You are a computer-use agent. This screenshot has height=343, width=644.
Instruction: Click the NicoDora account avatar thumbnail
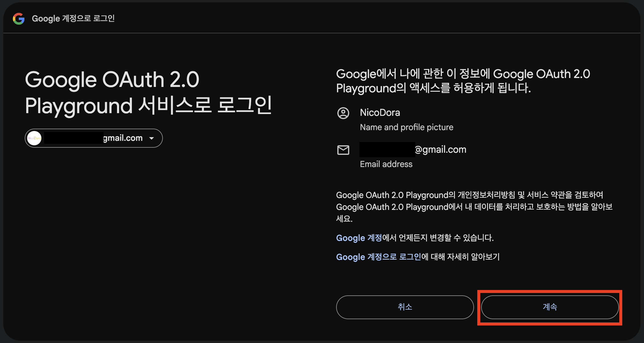[34, 138]
